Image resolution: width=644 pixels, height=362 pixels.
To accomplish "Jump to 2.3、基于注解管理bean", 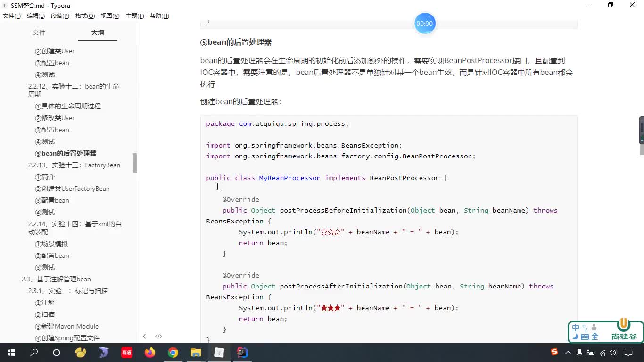I will pyautogui.click(x=56, y=279).
